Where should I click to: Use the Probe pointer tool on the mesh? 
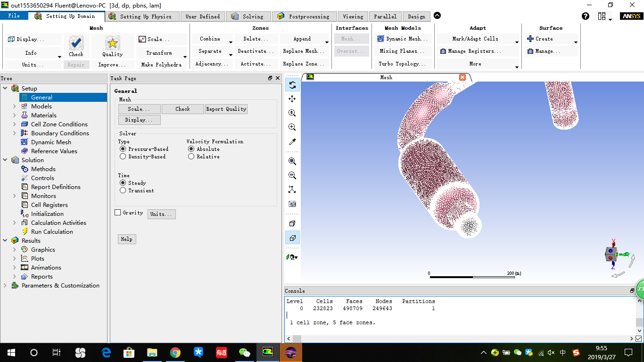292,141
